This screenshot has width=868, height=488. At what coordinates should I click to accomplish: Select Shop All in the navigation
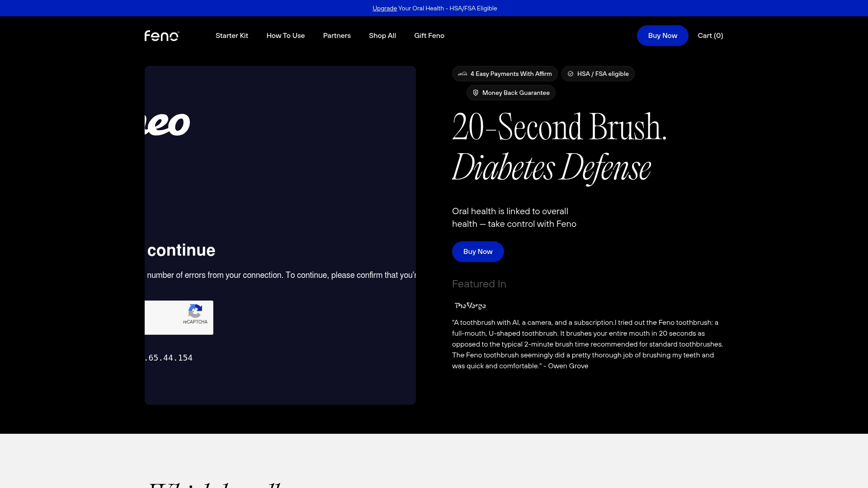[x=382, y=36]
